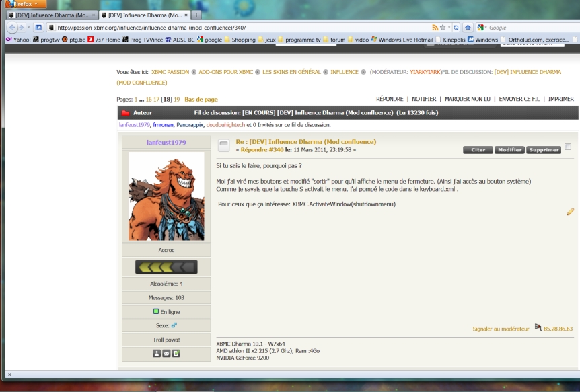This screenshot has height=392, width=580.
Task: Open the Google search engine dropdown
Action: [482, 28]
